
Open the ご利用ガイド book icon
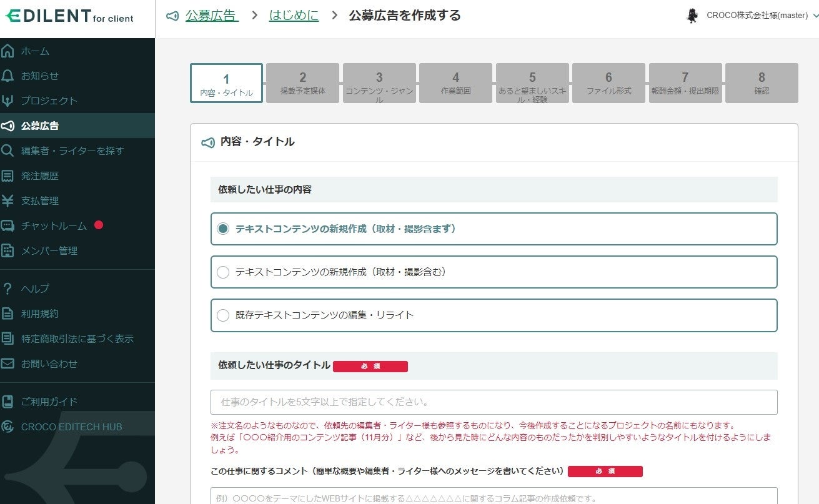tap(7, 402)
